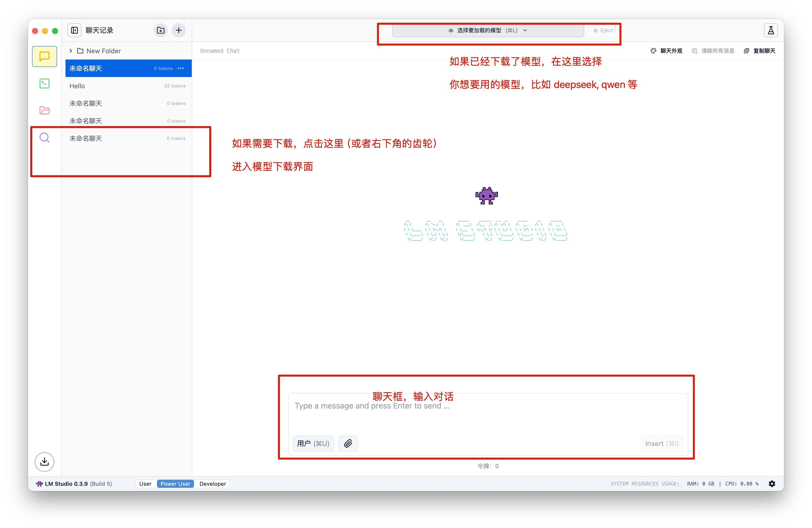This screenshot has height=528, width=812.
Task: Open My Models folder icon in sidebar
Action: point(44,110)
